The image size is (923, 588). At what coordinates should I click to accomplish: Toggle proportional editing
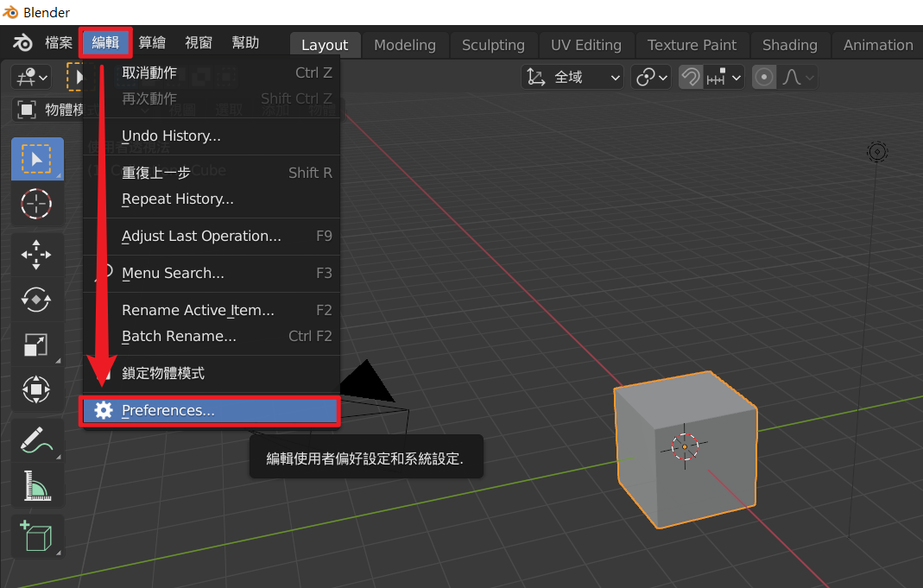(763, 77)
